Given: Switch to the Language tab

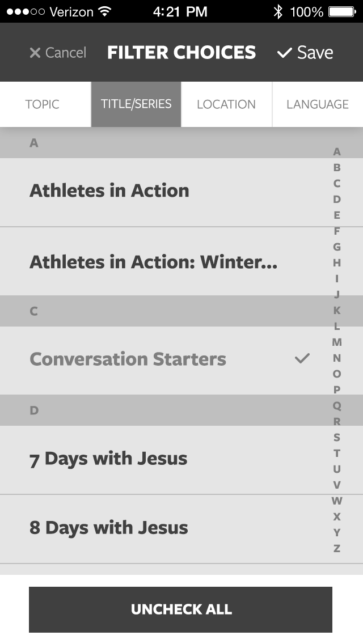Looking at the screenshot, I should 318,104.
